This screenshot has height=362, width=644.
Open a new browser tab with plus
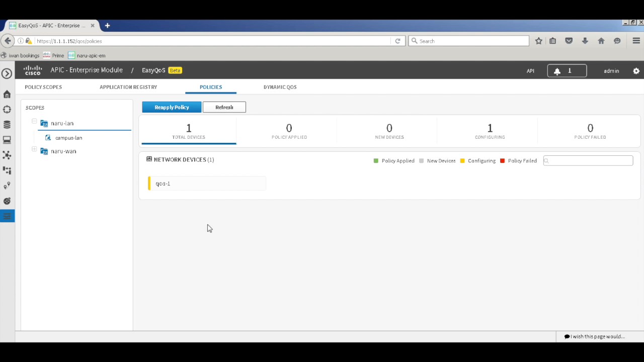click(x=107, y=26)
